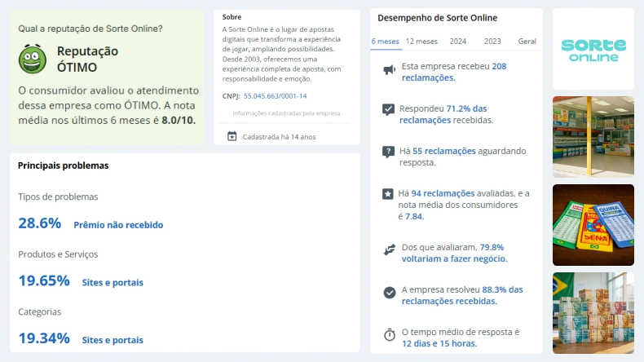The height and width of the screenshot is (362, 644).
Task: Click the resolved complaints check circle icon
Action: pos(389,292)
